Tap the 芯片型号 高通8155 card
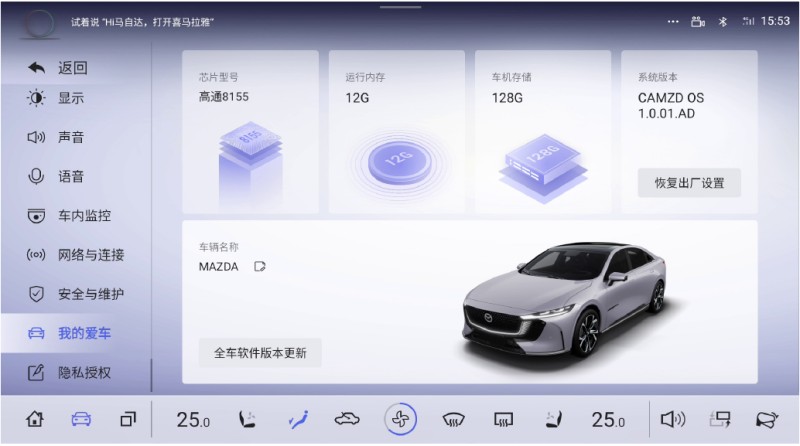The image size is (800, 446). 251,132
